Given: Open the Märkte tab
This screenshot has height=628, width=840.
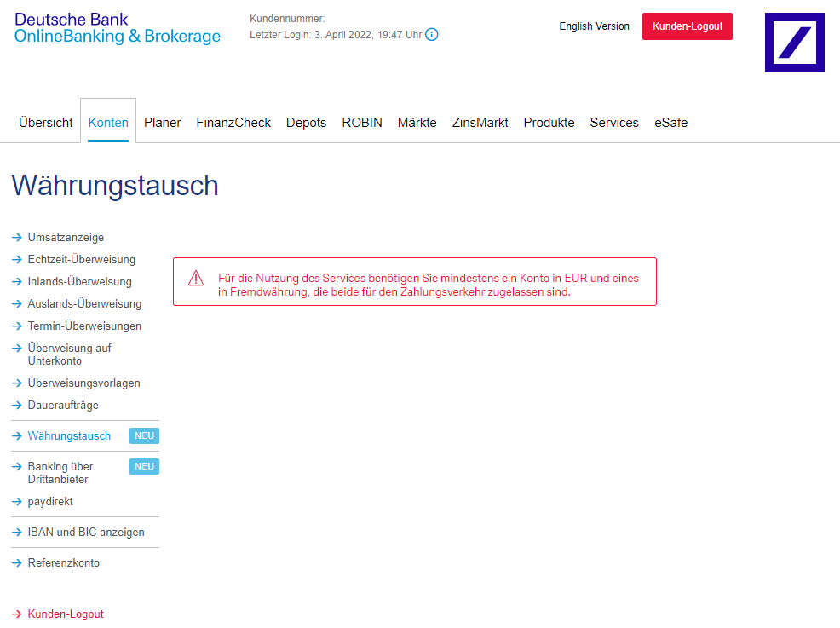Looking at the screenshot, I should tap(417, 123).
